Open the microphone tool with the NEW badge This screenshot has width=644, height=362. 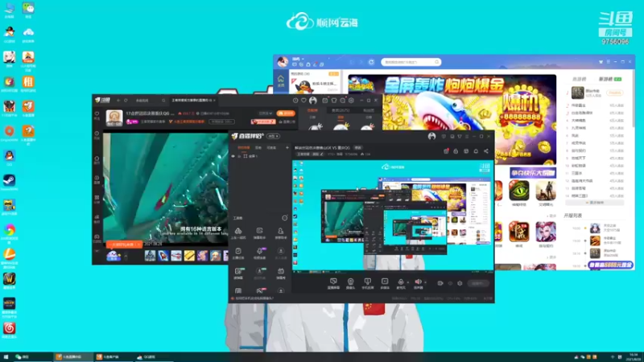coord(259,253)
